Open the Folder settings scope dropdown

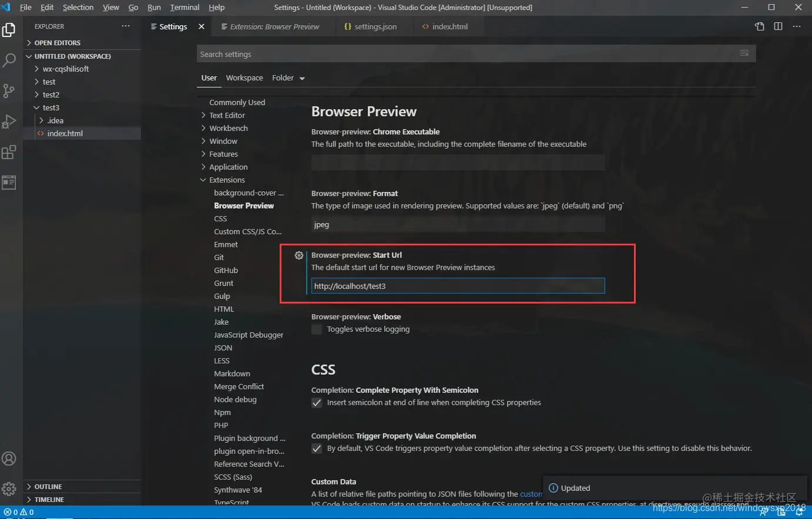coord(288,78)
